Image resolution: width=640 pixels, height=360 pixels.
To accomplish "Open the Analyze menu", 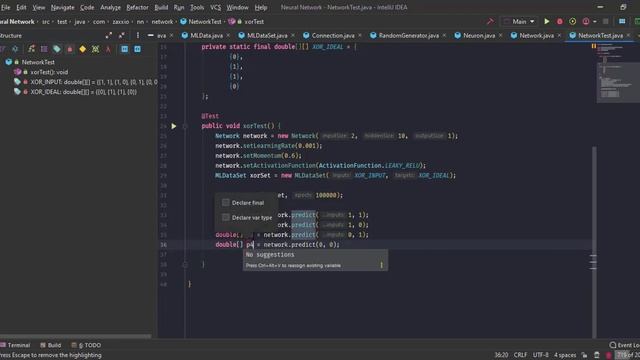I will [110, 7].
